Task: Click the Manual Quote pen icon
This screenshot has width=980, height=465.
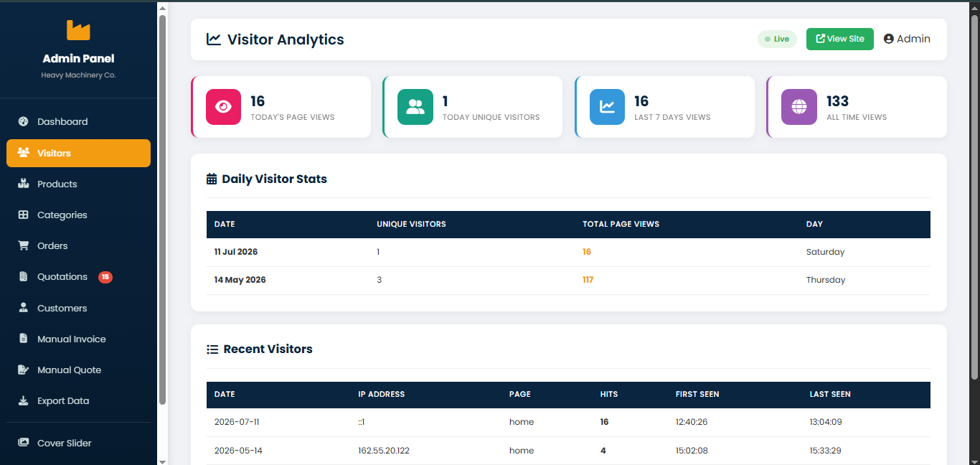Action: point(23,370)
